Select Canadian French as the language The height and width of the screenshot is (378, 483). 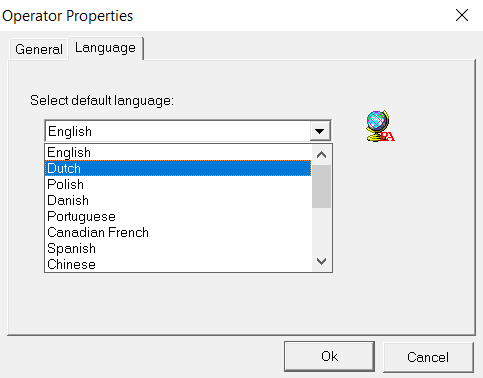coord(178,232)
